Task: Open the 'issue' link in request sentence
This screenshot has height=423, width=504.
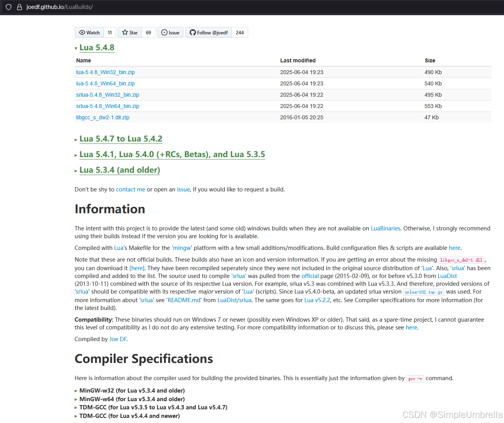Action: [x=183, y=189]
